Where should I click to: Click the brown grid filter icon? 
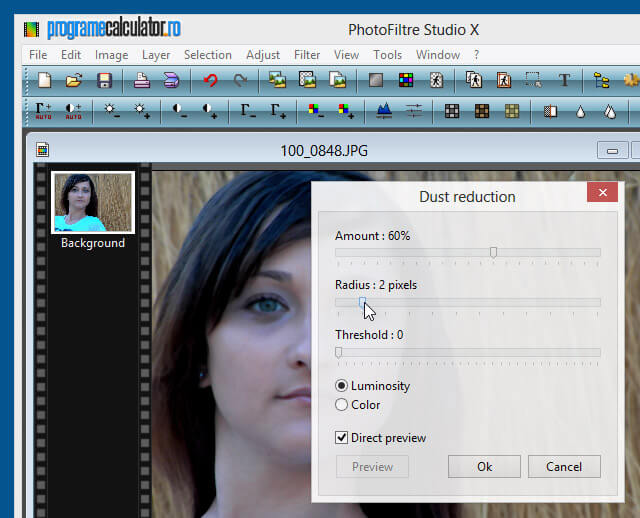(482, 111)
